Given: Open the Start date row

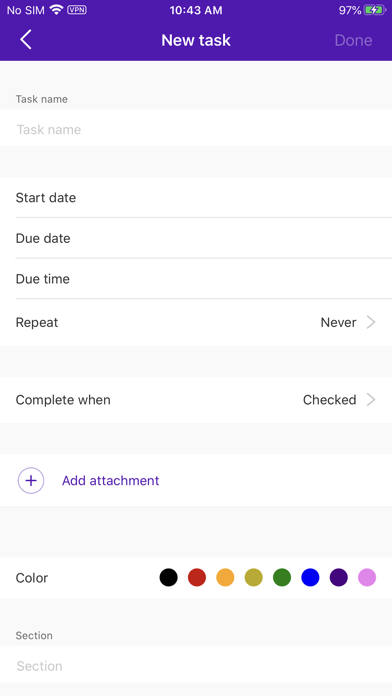Looking at the screenshot, I should tap(196, 198).
